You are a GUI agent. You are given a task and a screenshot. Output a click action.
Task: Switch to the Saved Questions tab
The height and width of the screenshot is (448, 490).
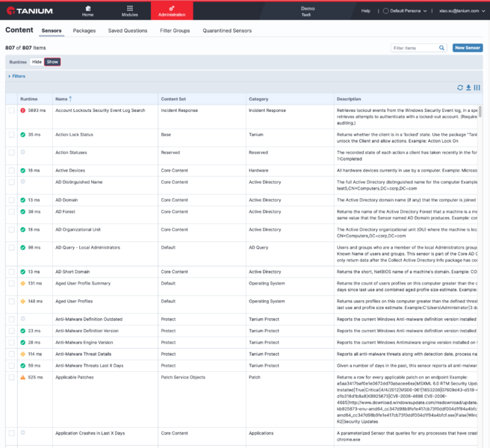click(128, 31)
